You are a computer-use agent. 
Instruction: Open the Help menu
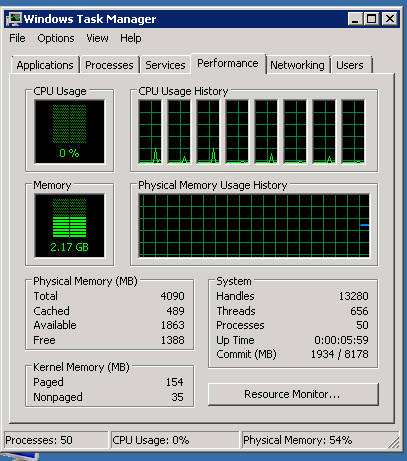pos(131,38)
